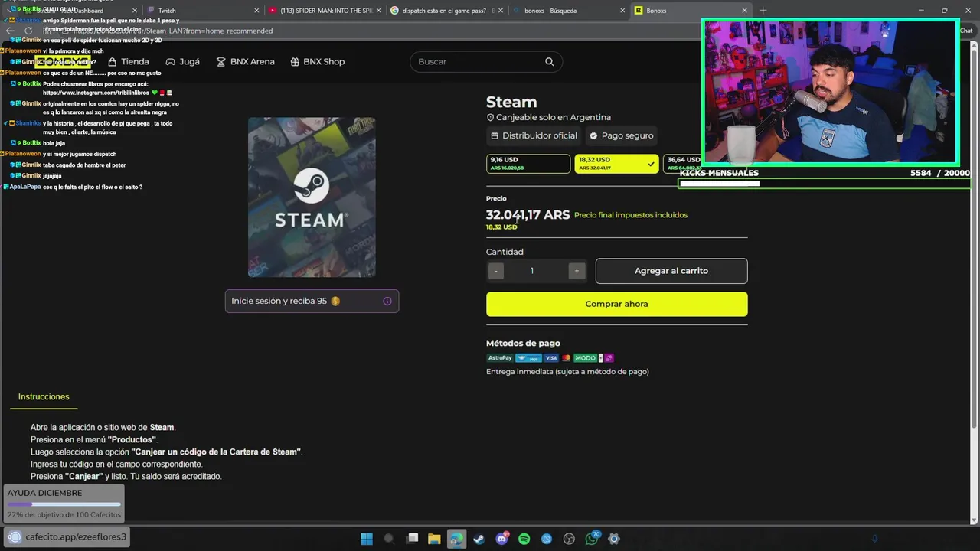980x551 pixels.
Task: Increase quantity with the plus button
Action: 577,271
